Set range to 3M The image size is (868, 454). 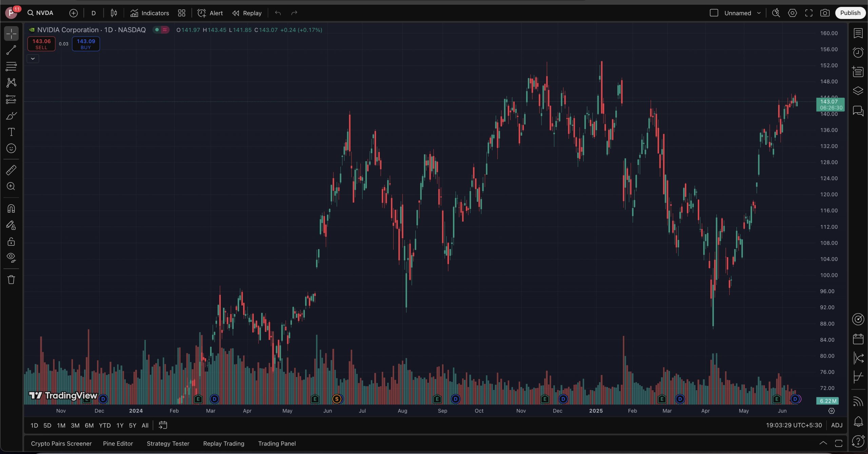[x=75, y=425]
